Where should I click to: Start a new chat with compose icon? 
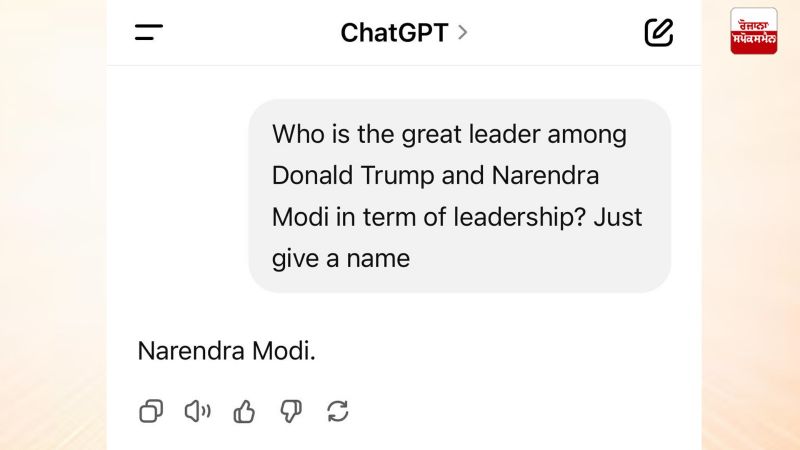[x=658, y=32]
